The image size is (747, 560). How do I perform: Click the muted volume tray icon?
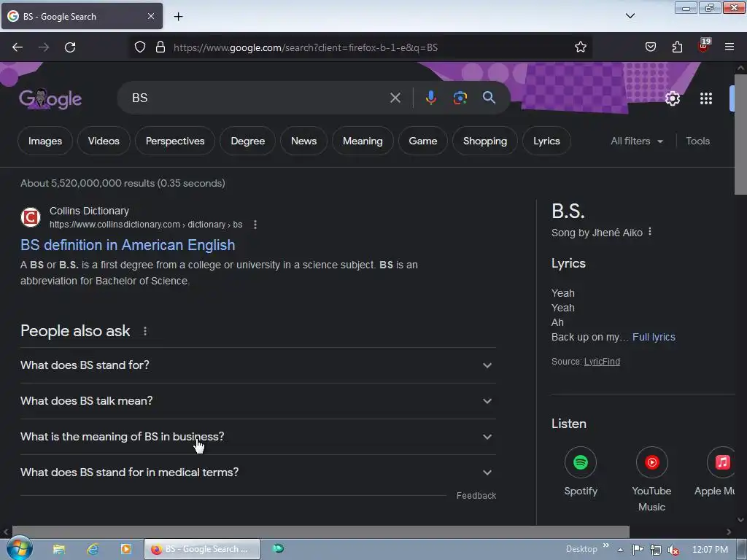pos(673,550)
